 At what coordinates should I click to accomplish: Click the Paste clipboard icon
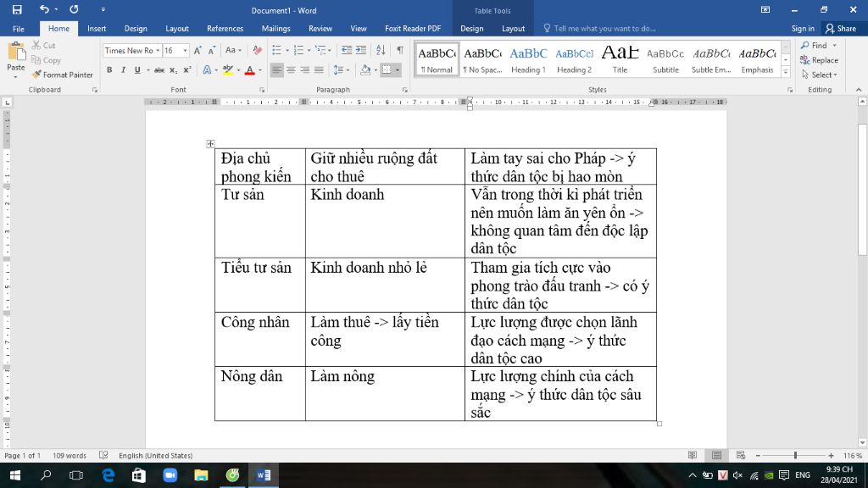point(16,52)
